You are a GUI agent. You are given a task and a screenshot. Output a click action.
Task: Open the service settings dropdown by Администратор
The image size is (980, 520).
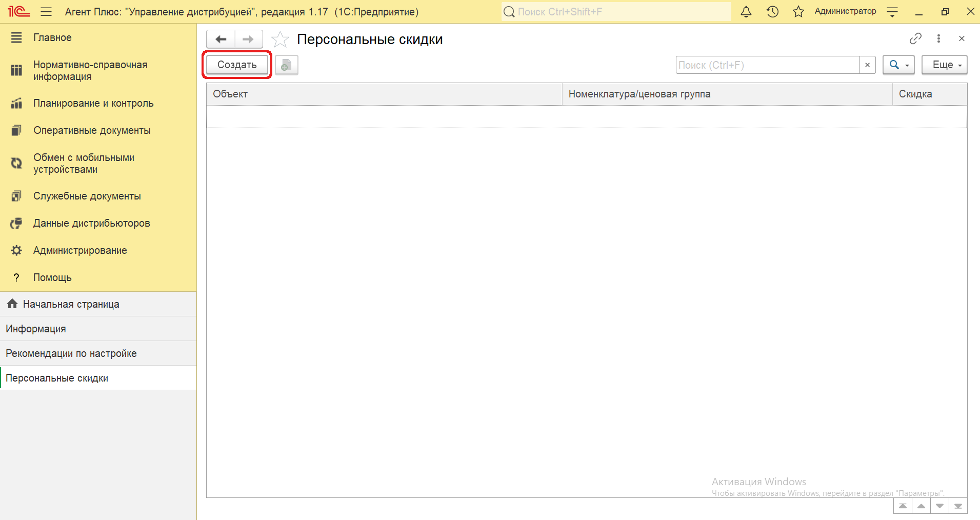tap(892, 12)
